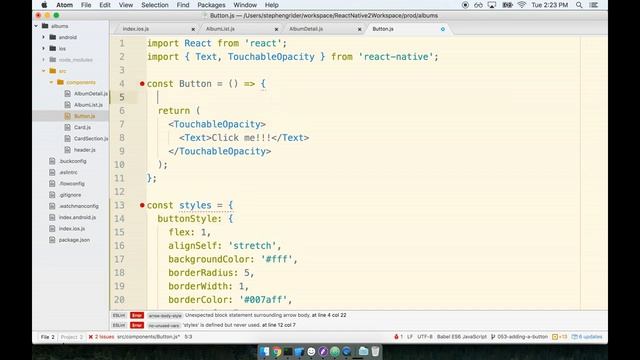Click the LF line ending selector
The image size is (640, 360).
pos(410,337)
